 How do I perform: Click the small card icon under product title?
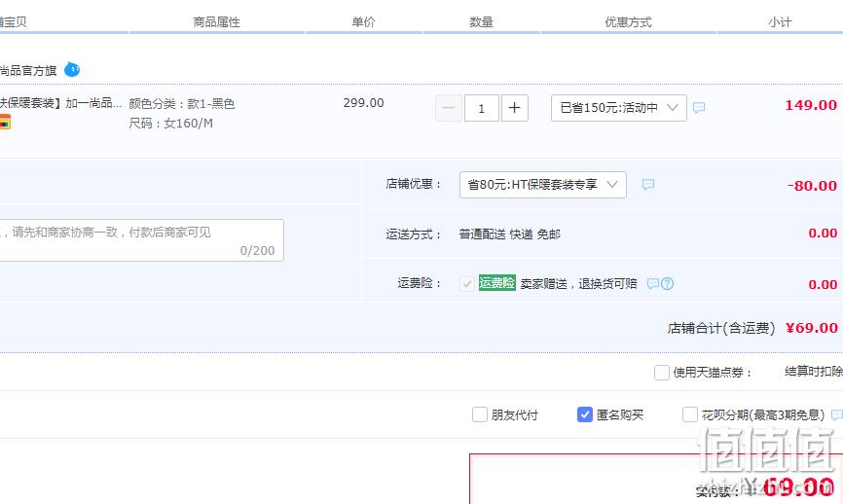[x=5, y=123]
